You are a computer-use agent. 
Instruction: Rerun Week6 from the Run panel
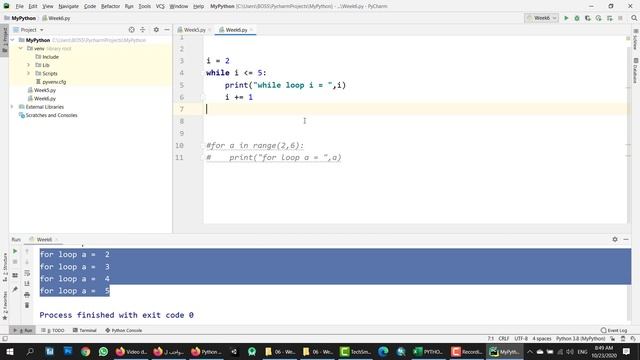click(15, 251)
